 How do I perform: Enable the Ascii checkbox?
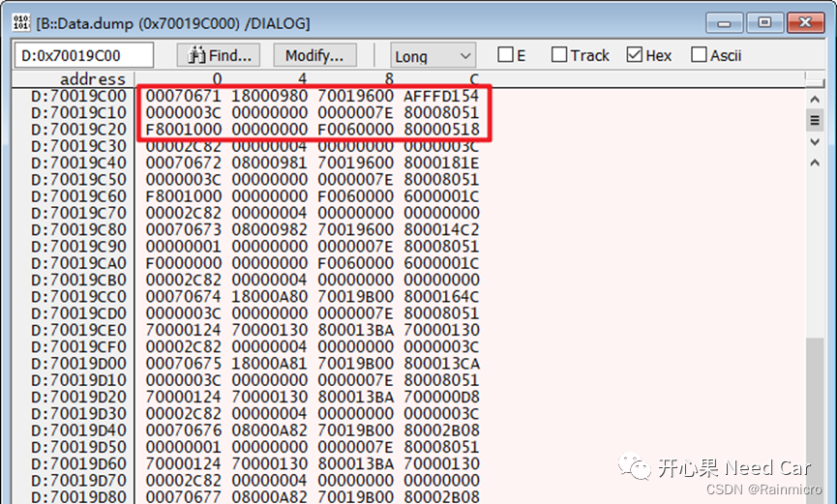(699, 54)
